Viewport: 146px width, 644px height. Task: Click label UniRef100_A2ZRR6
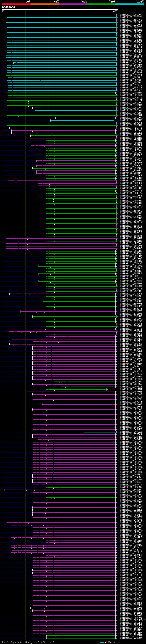[131, 40]
